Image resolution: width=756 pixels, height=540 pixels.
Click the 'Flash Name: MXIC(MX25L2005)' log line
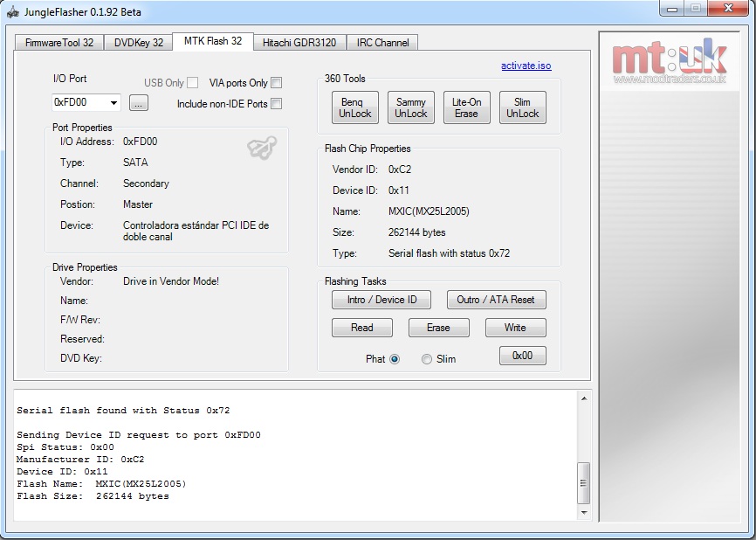[101, 483]
